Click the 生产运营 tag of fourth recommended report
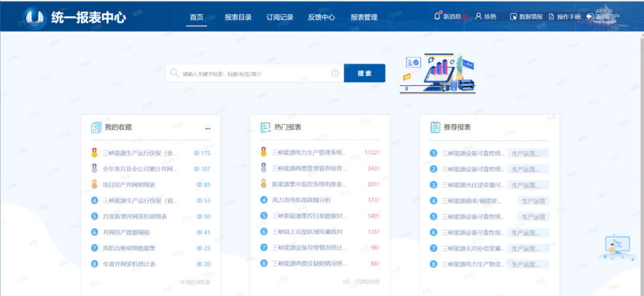 tap(533, 201)
